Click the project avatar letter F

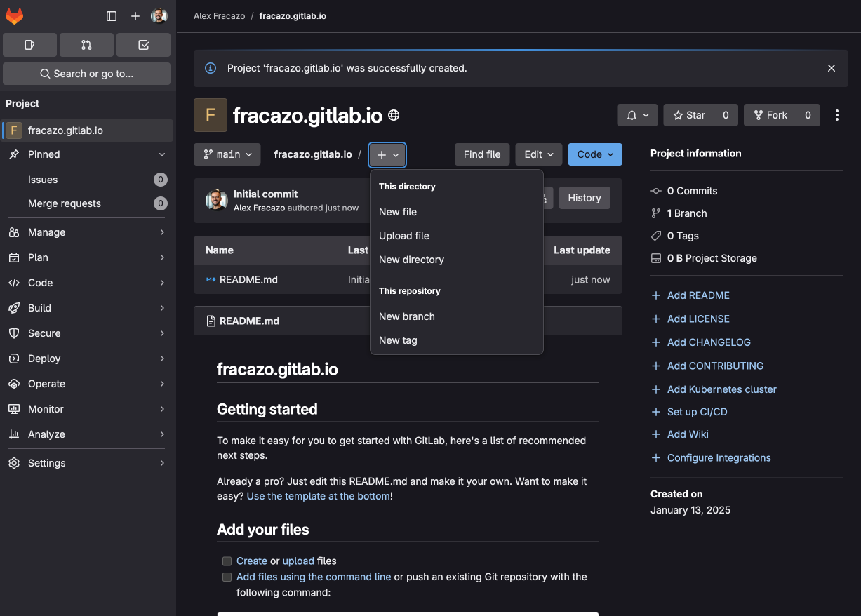tap(211, 115)
